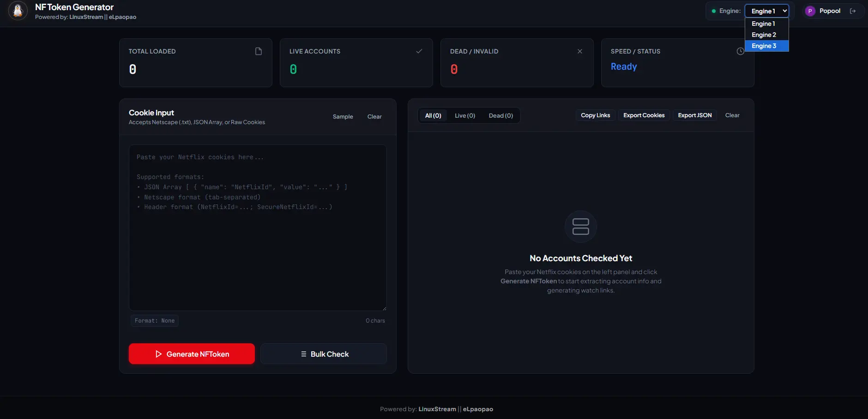Click the empty-state server stack icon

[x=581, y=227]
